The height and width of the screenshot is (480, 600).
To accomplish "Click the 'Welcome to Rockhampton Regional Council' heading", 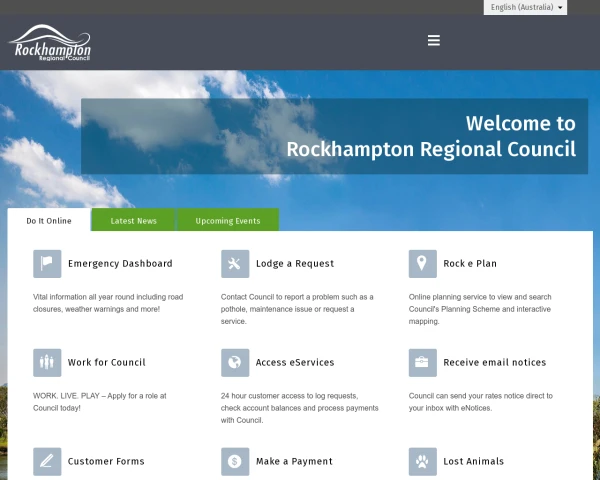I will pyautogui.click(x=431, y=136).
